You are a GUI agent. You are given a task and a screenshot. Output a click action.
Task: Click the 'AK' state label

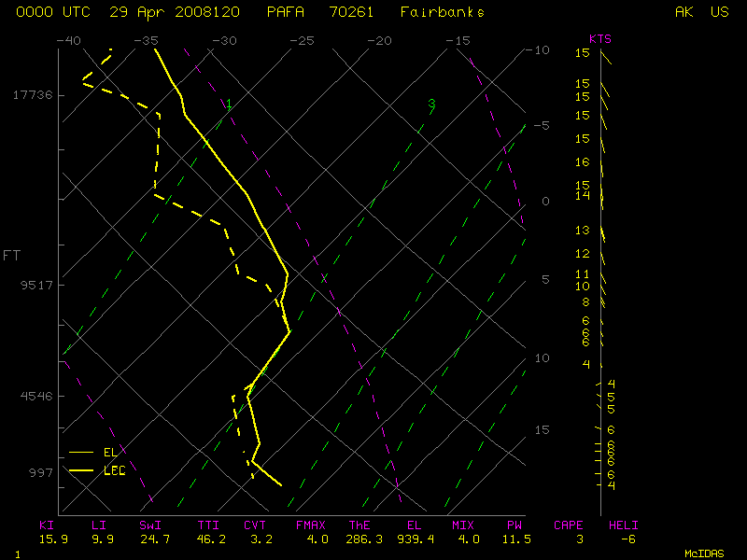coord(684,12)
